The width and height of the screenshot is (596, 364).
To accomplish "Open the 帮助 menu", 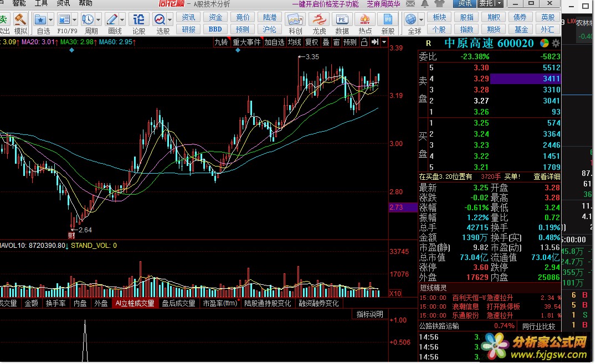I will click(85, 3).
